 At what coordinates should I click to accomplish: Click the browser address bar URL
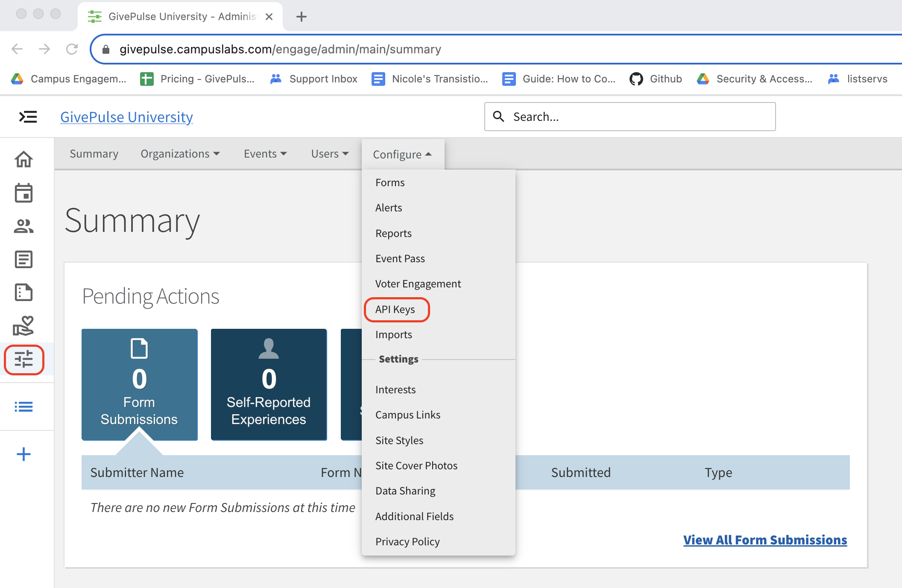(280, 50)
